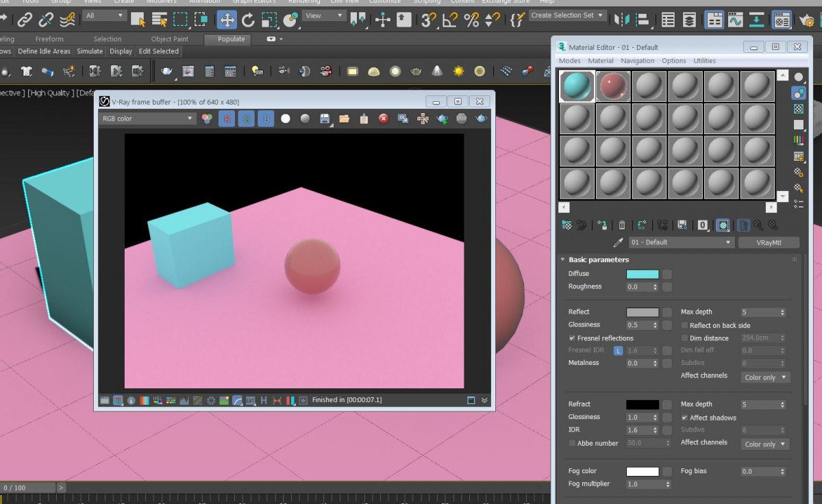822x504 pixels.
Task: Click the Define Idle Areas button
Action: (44, 51)
